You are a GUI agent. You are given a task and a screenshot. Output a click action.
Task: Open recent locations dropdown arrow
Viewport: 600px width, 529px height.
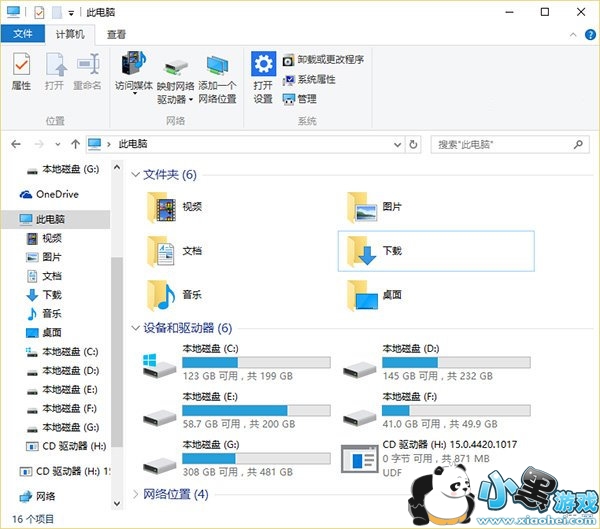point(58,145)
